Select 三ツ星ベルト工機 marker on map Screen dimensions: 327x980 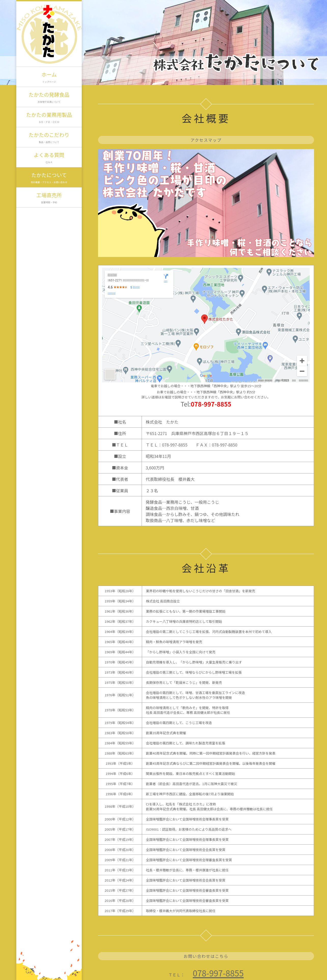[x=178, y=343]
